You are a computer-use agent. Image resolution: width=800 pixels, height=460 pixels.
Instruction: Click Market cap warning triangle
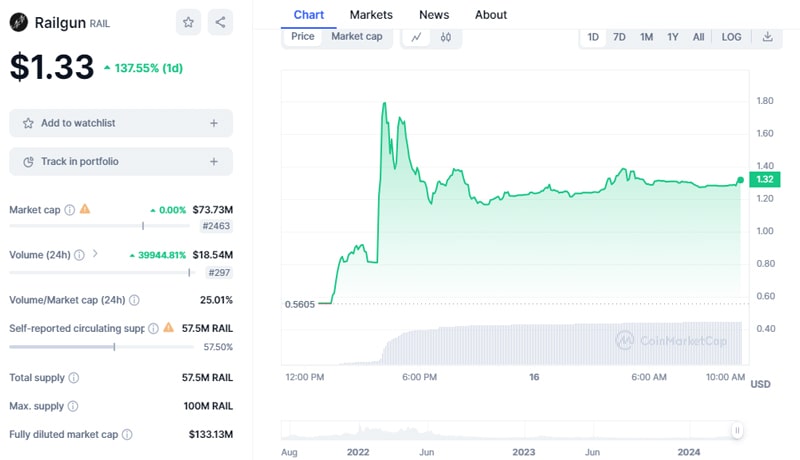click(85, 209)
